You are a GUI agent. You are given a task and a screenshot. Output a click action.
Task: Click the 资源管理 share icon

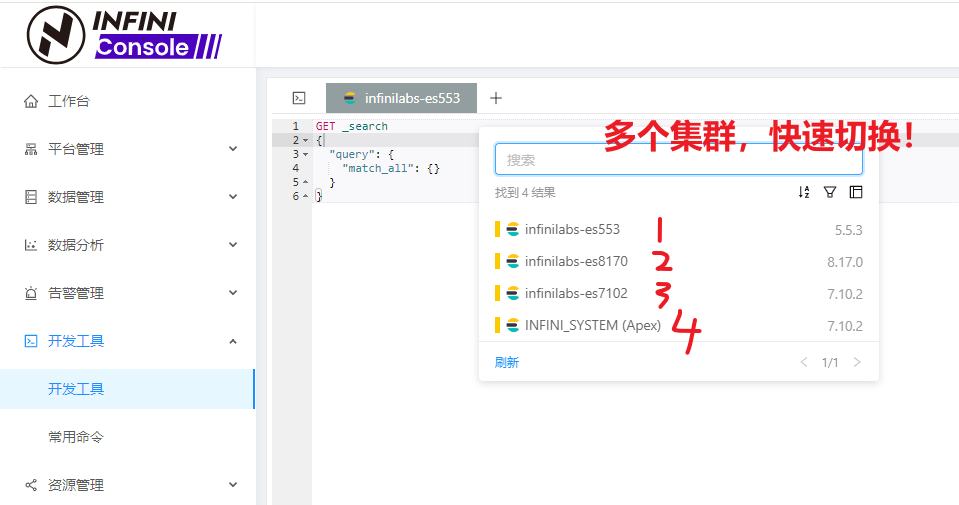[31, 485]
